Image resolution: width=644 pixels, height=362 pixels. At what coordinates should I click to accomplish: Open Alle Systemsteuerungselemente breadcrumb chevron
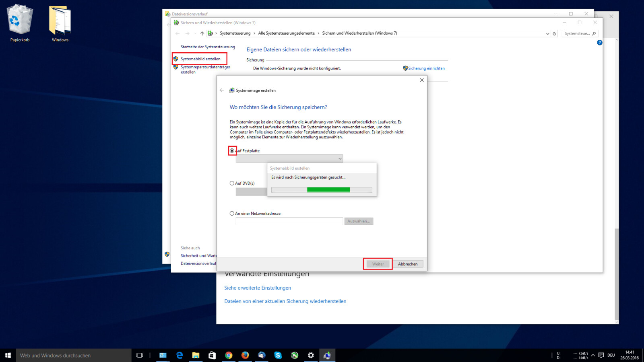coord(318,33)
